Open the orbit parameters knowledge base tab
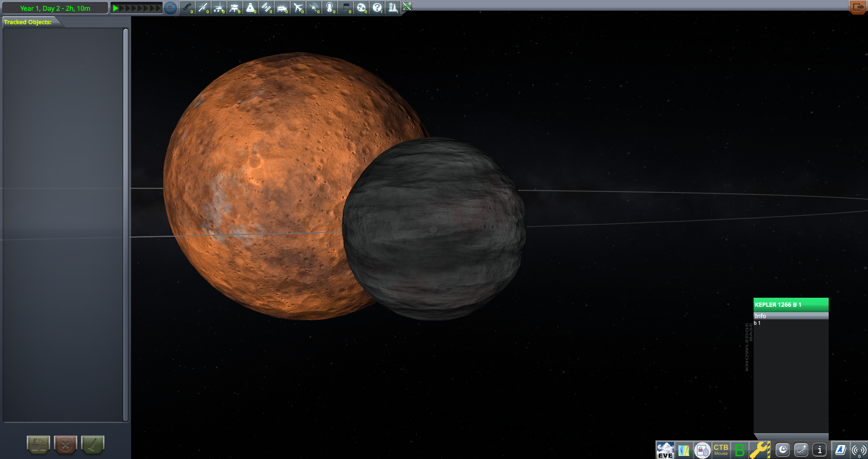Image resolution: width=868 pixels, height=459 pixels. (x=801, y=450)
